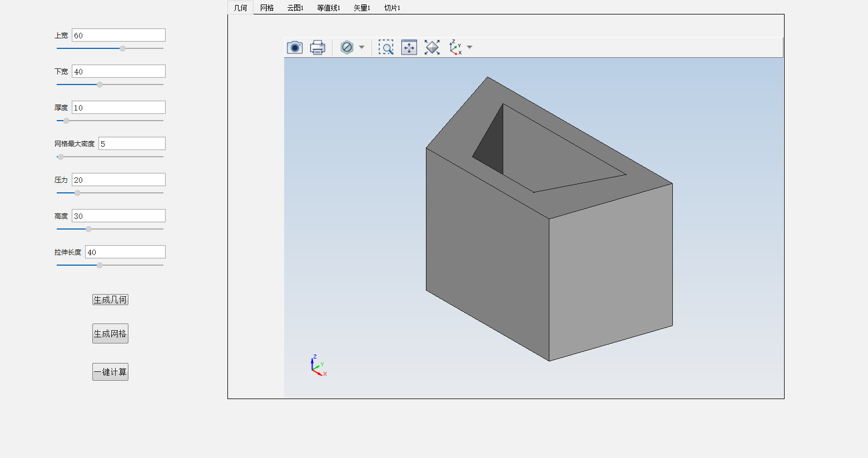Click the 网格最大密度 label text

point(75,144)
